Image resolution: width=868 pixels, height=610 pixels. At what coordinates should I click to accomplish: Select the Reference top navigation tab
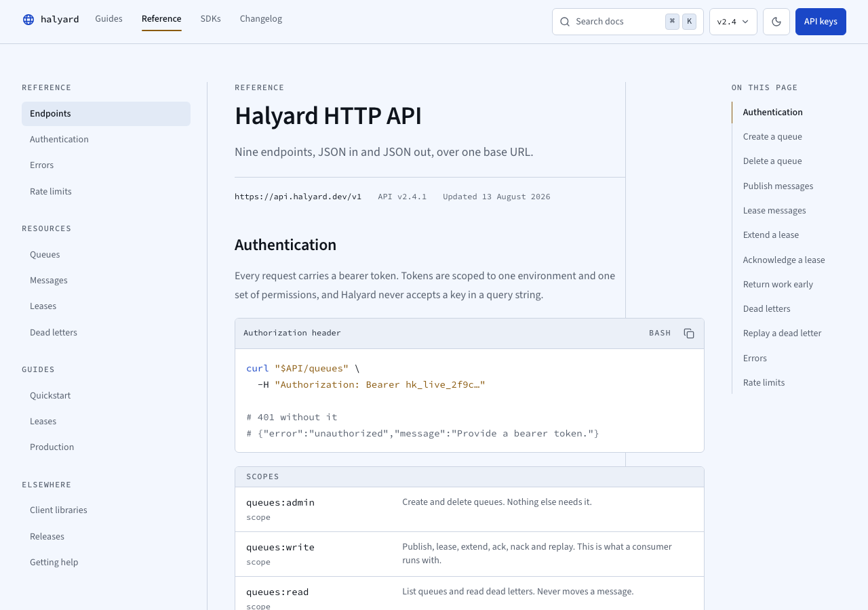(161, 19)
